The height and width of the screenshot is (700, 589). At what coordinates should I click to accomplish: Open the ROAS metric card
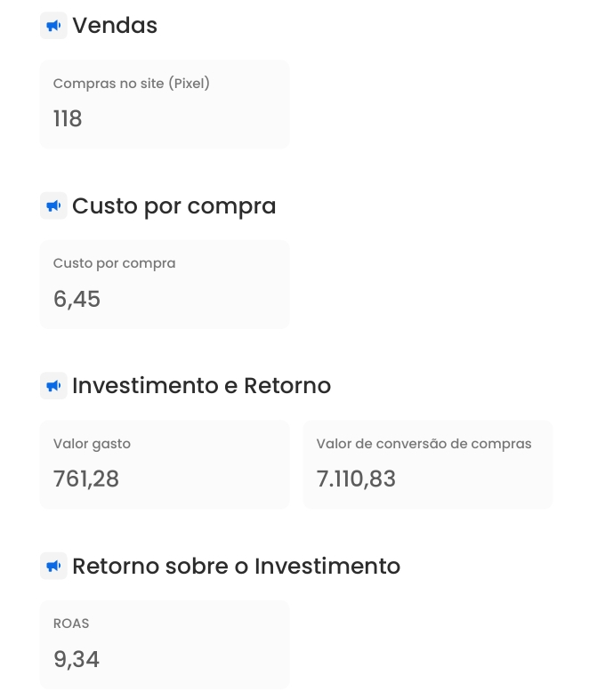pos(165,645)
